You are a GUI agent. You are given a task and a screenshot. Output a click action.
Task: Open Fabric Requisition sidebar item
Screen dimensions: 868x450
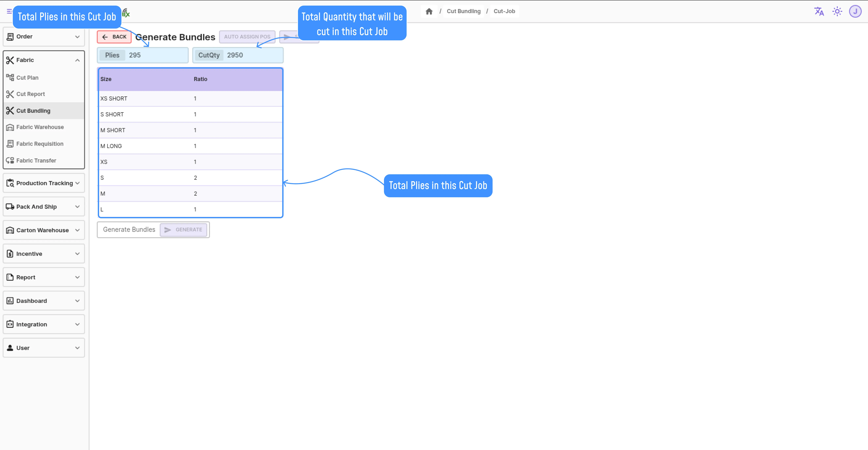coord(39,144)
